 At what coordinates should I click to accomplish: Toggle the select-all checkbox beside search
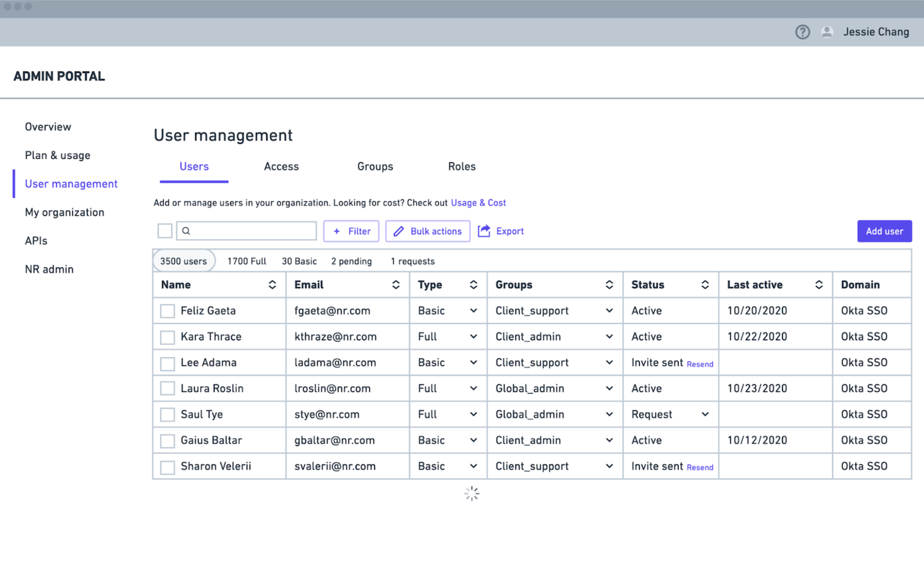point(164,231)
